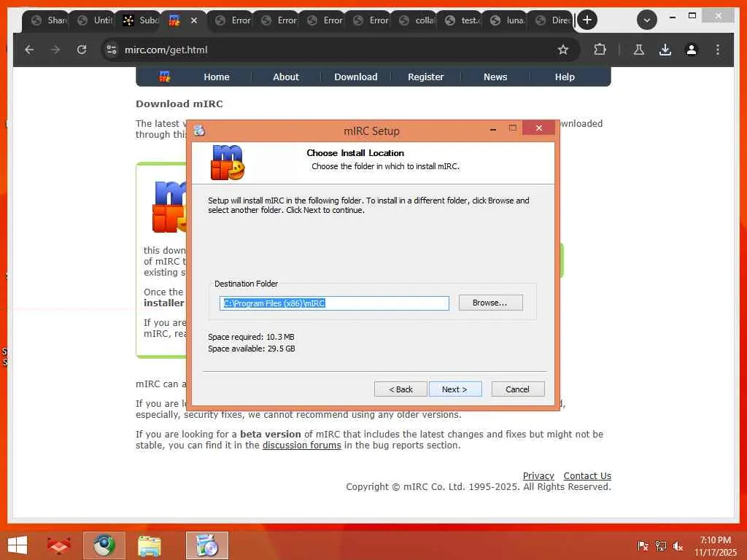Click the Copyright mIRC Co. Ltd. text
Screen dimensions: 747x560
pyautogui.click(x=479, y=486)
